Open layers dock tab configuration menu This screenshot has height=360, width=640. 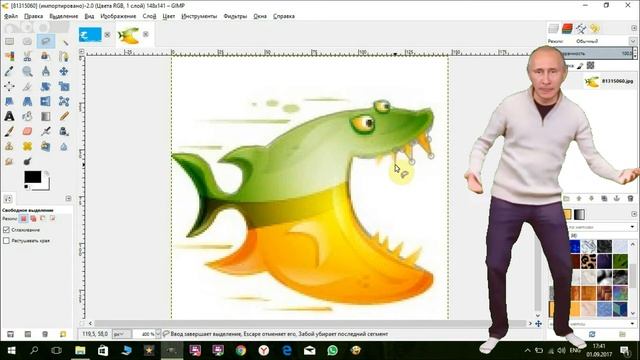click(x=633, y=28)
